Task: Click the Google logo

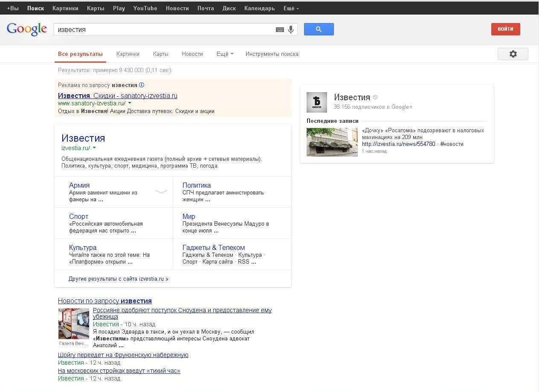Action: click(x=26, y=29)
